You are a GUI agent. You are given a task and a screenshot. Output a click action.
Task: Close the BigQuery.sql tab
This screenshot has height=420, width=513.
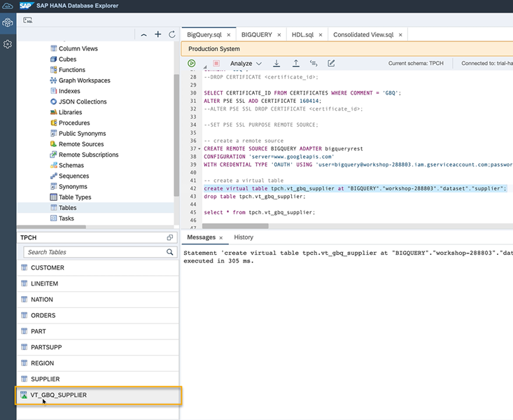tap(229, 35)
